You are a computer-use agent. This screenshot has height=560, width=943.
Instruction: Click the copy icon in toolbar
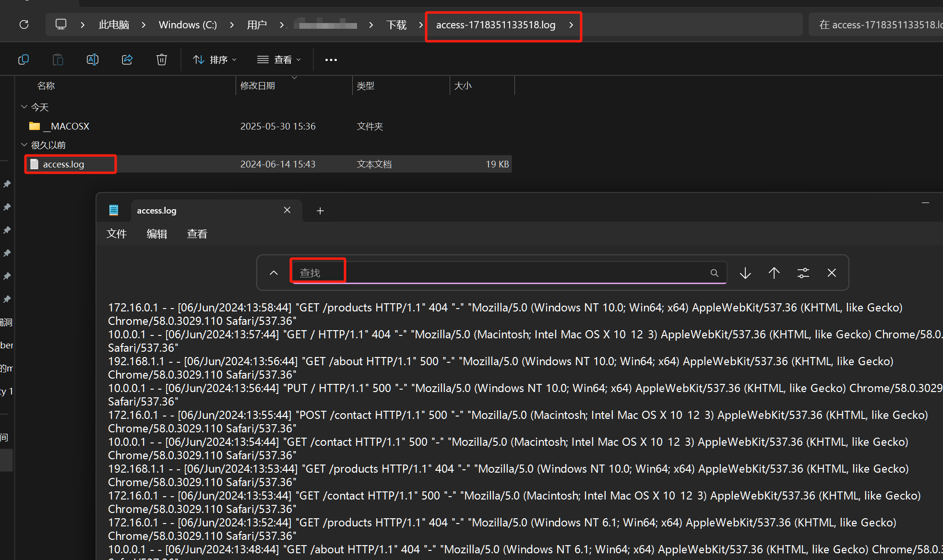(x=23, y=60)
